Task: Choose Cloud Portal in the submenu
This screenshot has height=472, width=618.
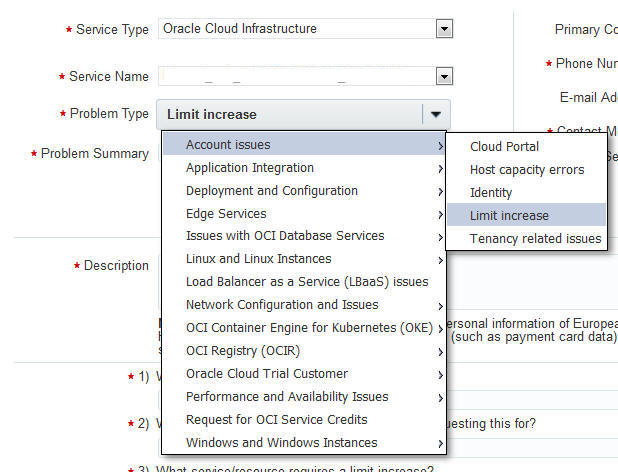Action: pyautogui.click(x=527, y=147)
